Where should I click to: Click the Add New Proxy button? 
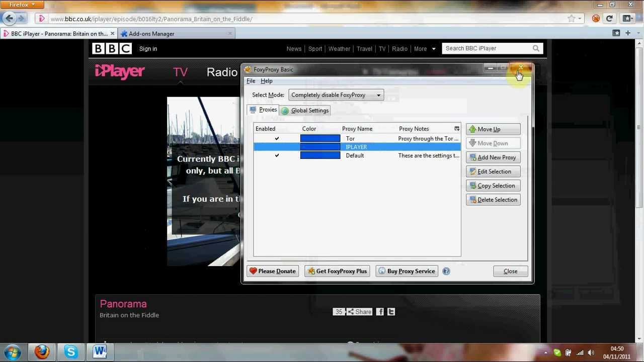pos(493,157)
